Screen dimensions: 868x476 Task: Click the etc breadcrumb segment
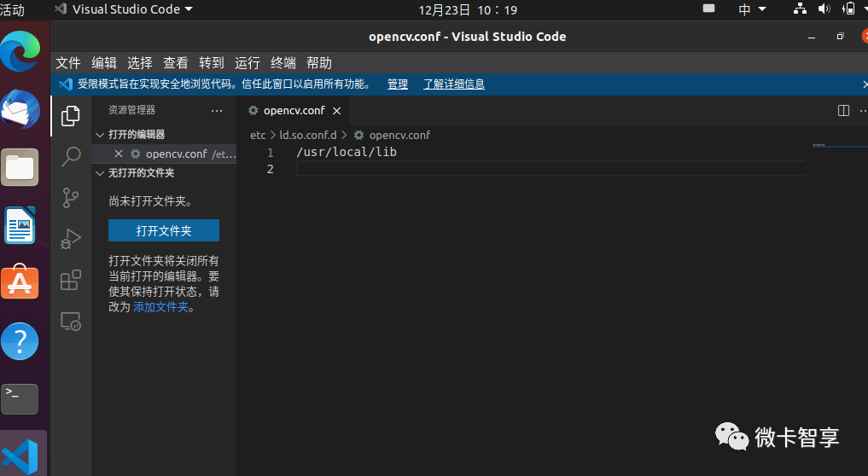(258, 135)
